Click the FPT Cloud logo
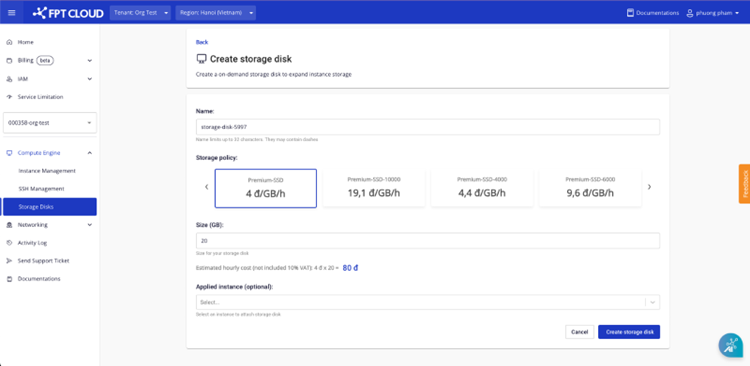750x366 pixels. [x=68, y=13]
